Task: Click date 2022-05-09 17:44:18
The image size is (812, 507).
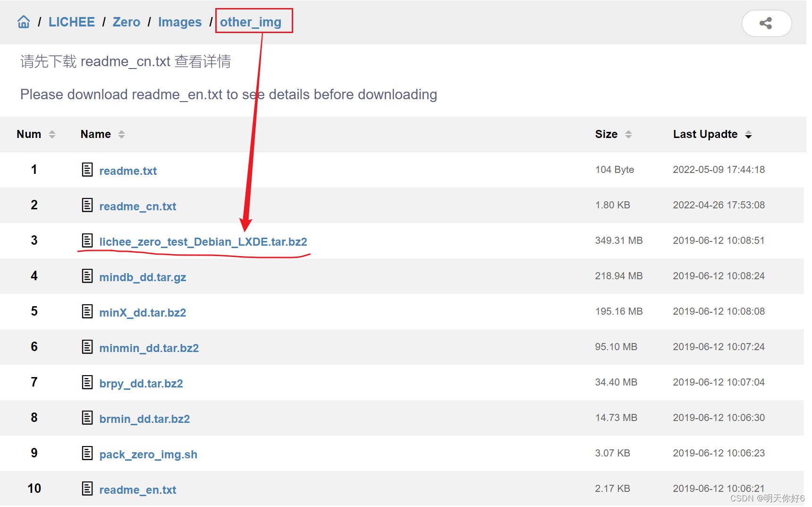Action: (x=719, y=170)
